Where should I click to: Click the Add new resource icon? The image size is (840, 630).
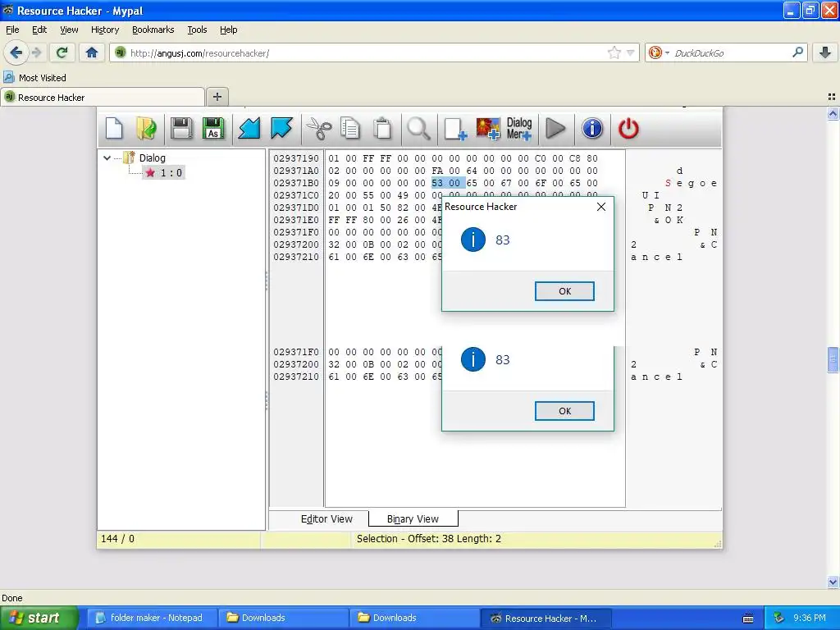[455, 129]
